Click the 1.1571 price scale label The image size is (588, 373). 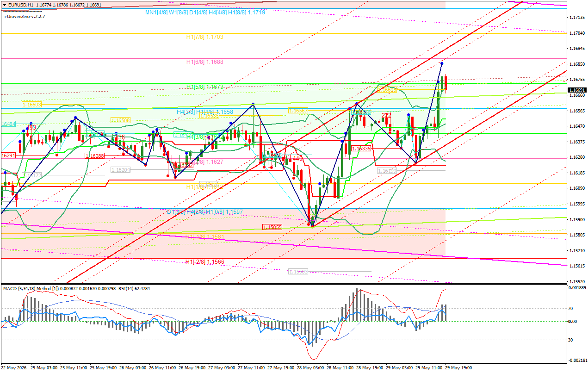(576, 250)
